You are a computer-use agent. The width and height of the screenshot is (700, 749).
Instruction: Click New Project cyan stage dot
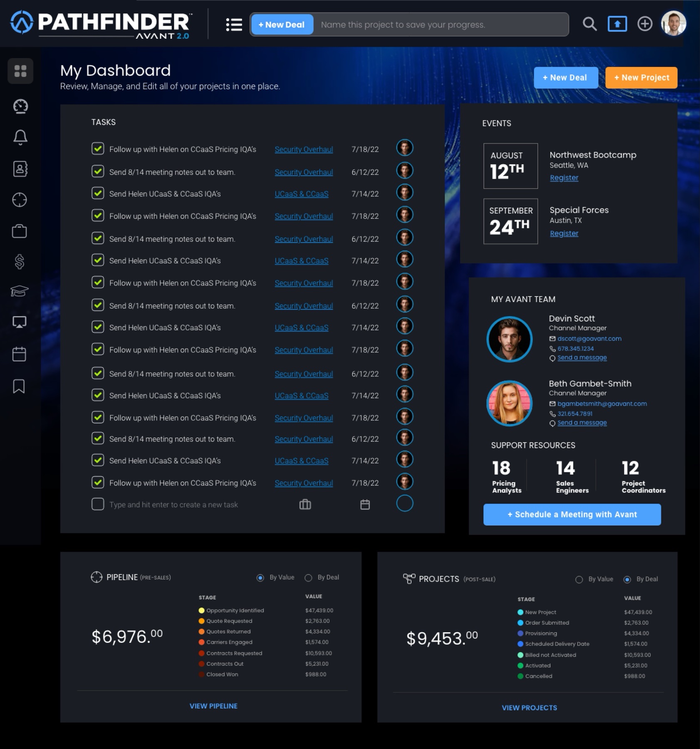[x=520, y=612]
